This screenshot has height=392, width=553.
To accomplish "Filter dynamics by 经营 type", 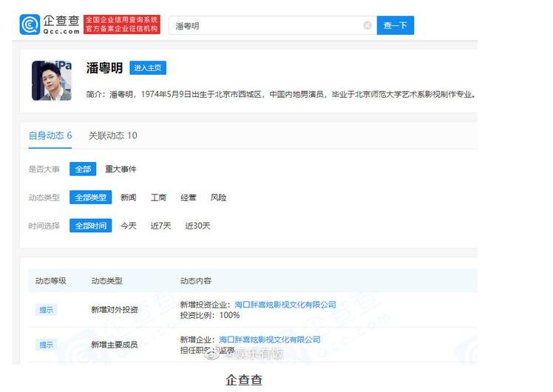I will click(x=189, y=197).
